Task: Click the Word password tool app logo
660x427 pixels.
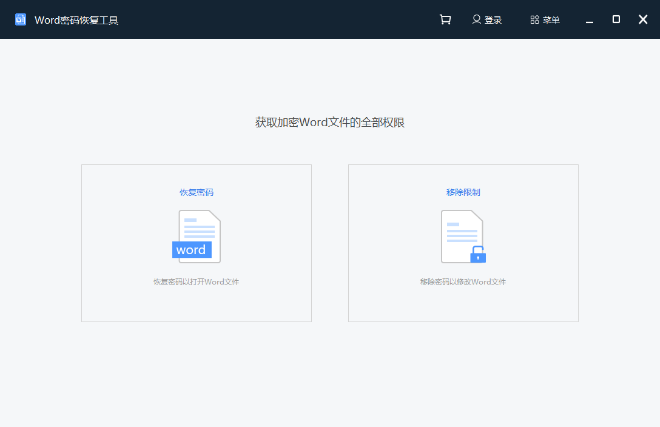Action: coord(20,19)
